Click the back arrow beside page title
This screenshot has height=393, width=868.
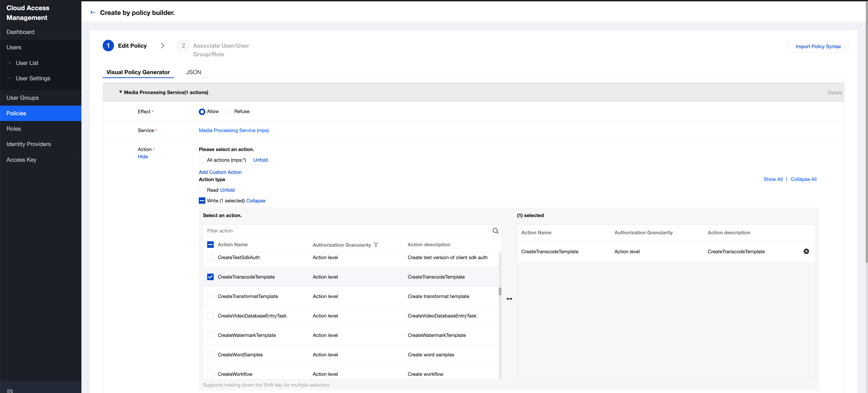click(93, 12)
